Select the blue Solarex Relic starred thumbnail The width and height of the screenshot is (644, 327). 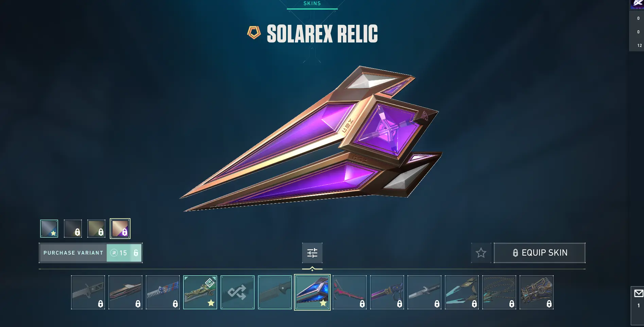coord(312,292)
